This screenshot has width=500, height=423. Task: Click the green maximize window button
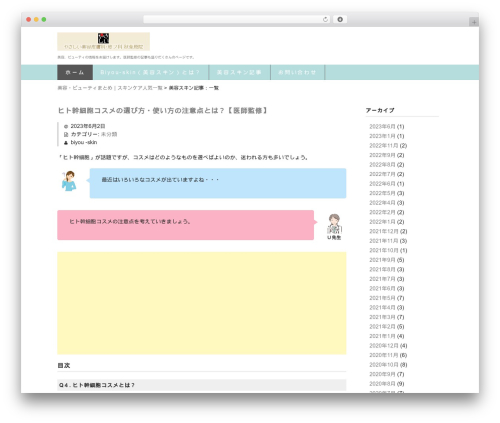(44, 20)
